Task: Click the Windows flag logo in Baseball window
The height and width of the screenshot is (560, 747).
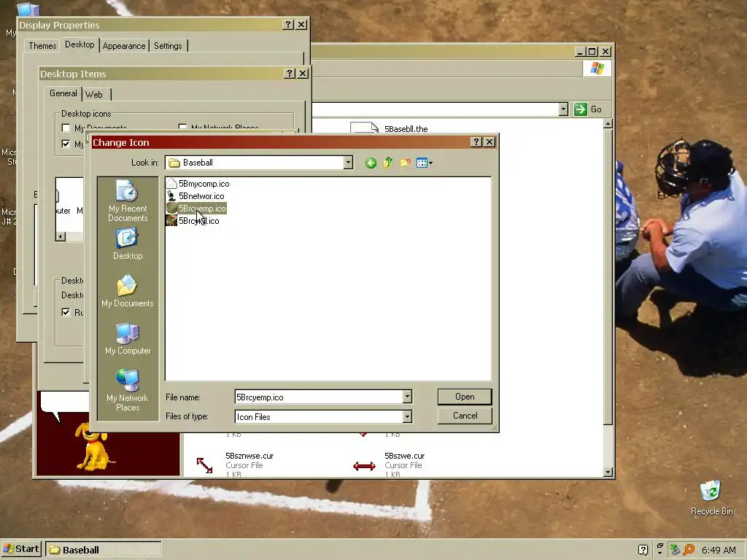Action: (x=597, y=69)
